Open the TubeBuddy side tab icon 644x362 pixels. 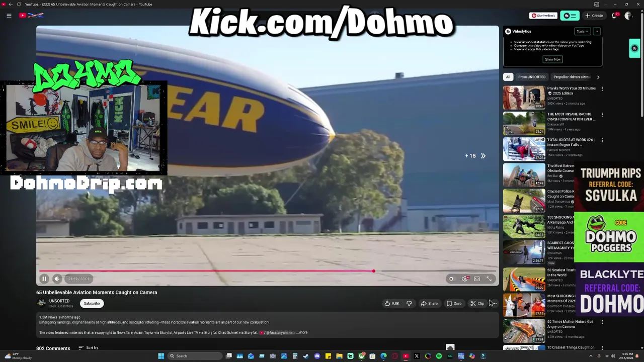(634, 48)
